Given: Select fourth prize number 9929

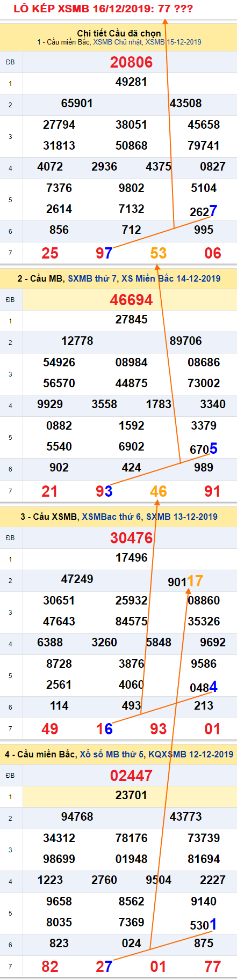Looking at the screenshot, I should point(50,404).
